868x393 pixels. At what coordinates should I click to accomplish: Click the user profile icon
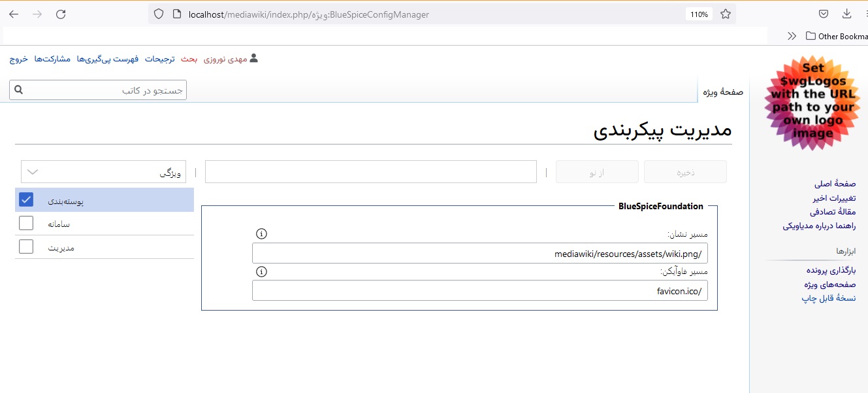tap(254, 58)
